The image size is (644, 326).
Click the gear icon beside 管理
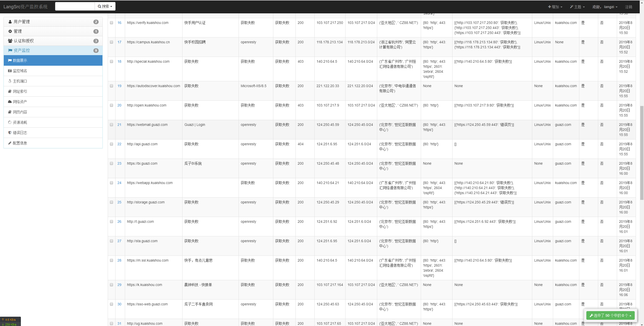pyautogui.click(x=10, y=31)
